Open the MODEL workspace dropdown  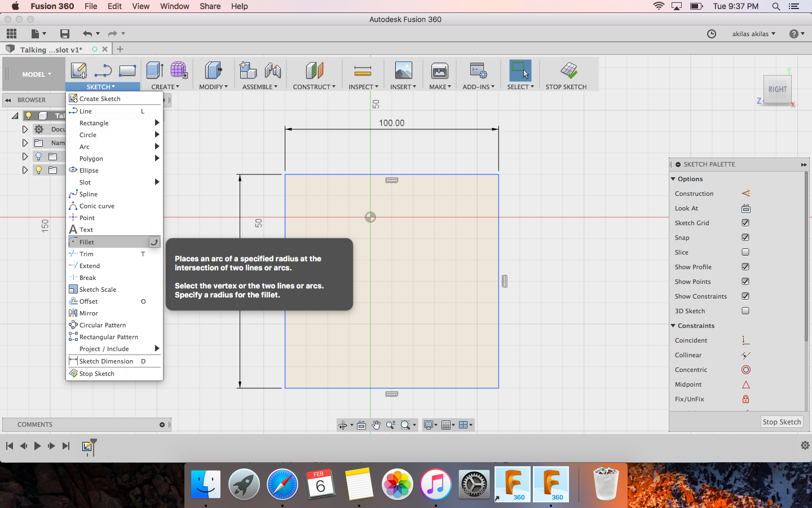coord(37,75)
